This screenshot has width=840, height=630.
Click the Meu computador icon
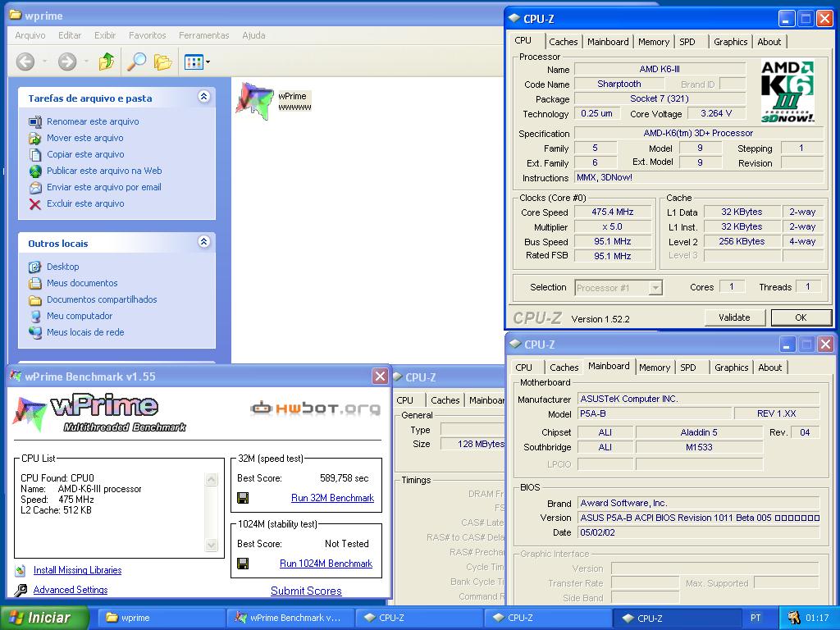(34, 316)
